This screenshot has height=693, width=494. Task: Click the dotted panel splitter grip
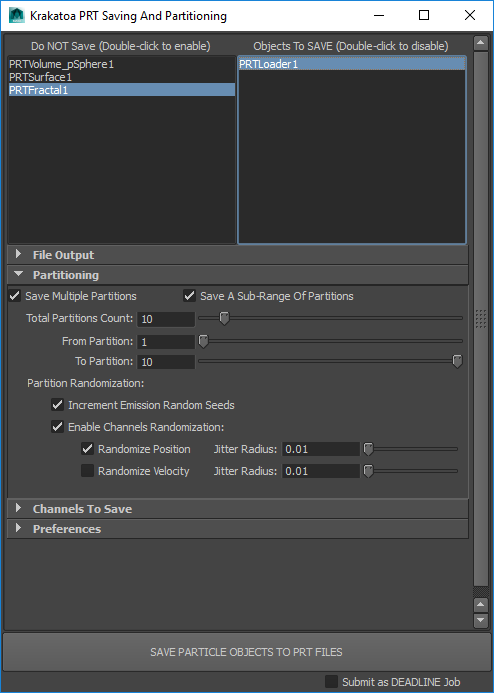tap(480, 319)
